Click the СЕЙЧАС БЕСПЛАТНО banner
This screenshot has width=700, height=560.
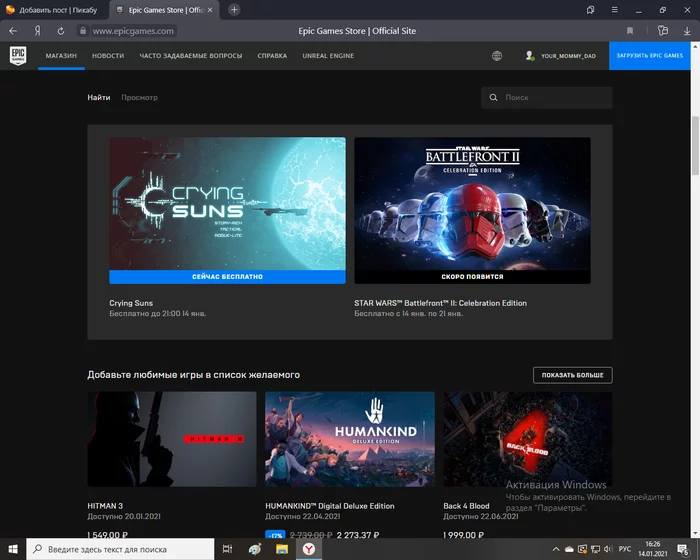click(227, 277)
